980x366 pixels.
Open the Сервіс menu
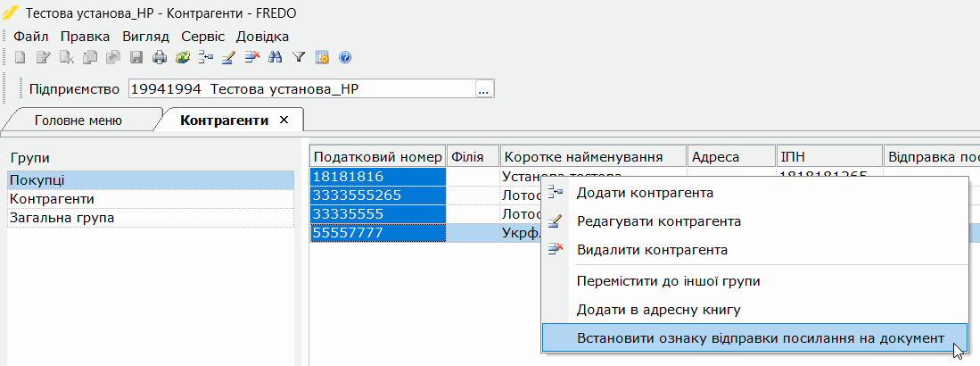tap(203, 37)
